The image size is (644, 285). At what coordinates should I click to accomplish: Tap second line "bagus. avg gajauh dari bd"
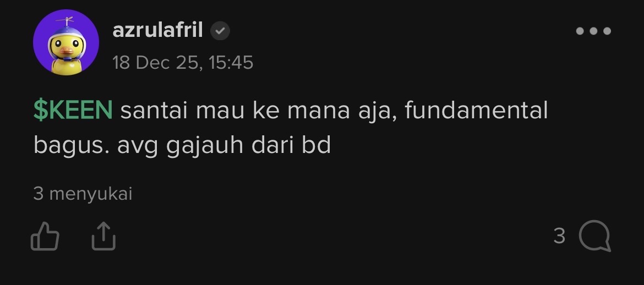click(182, 145)
